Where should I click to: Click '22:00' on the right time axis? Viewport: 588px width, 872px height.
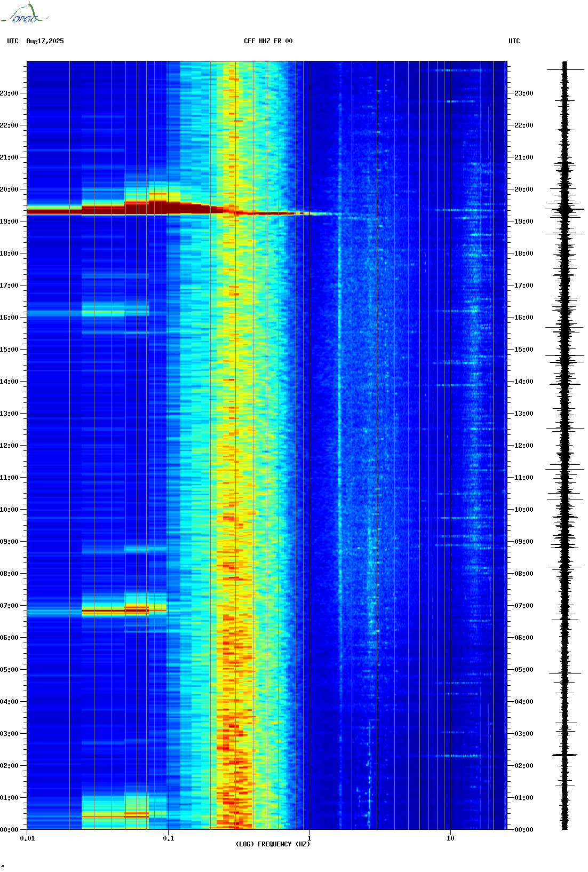[524, 125]
